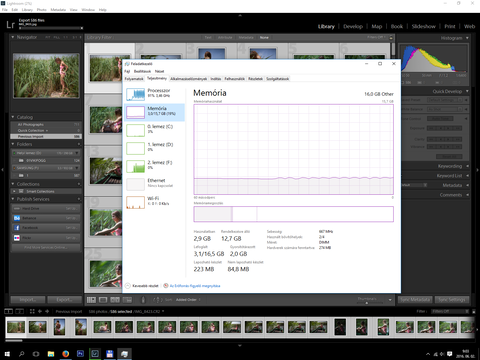This screenshot has width=480, height=360.
Task: Open the Develop module
Action: [353, 26]
